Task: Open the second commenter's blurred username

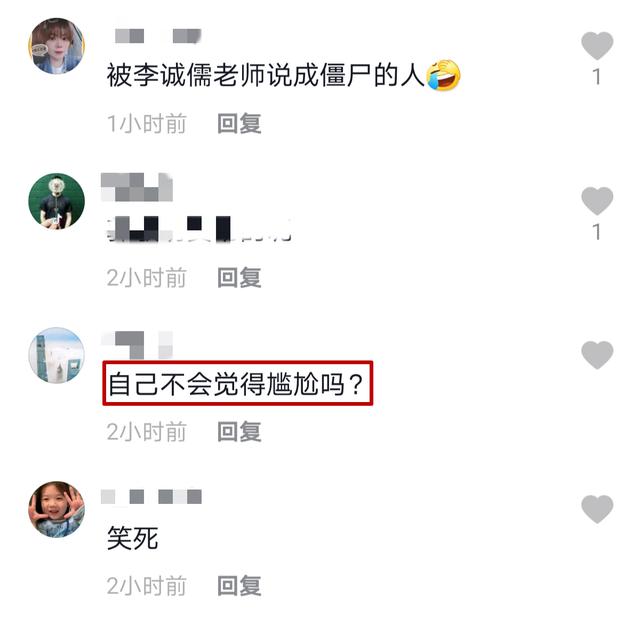Action: click(x=137, y=187)
